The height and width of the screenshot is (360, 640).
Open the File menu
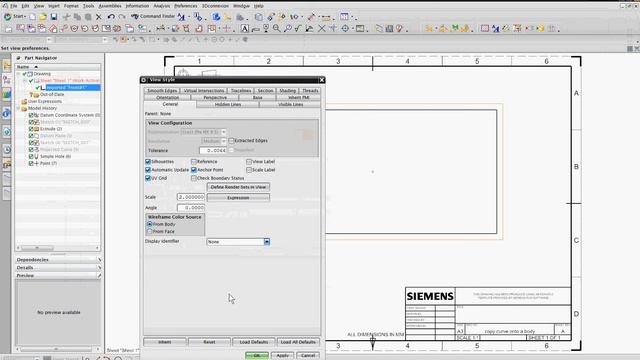pyautogui.click(x=13, y=6)
